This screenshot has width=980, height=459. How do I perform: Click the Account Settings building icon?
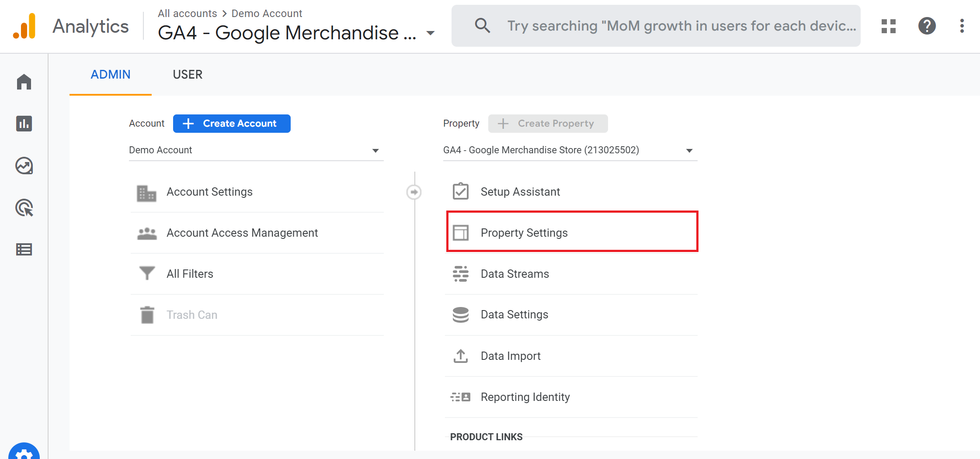tap(146, 193)
